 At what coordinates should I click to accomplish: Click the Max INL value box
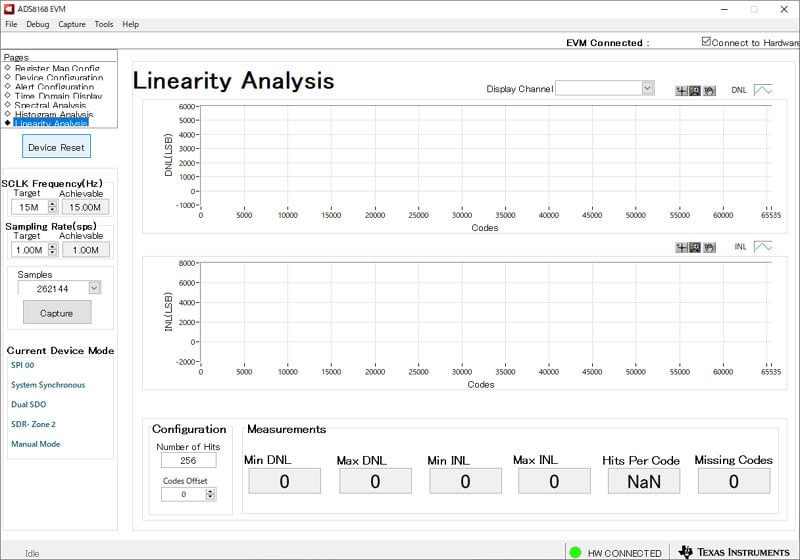pyautogui.click(x=554, y=481)
